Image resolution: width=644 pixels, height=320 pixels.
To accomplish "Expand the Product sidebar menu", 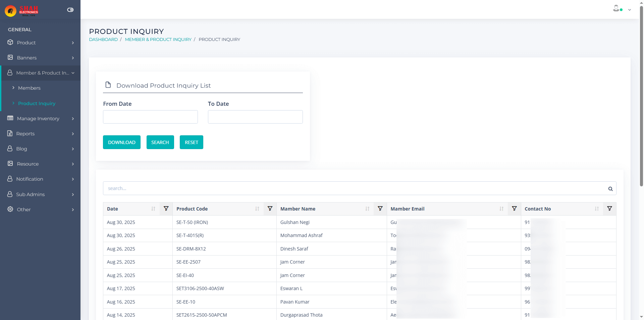I will 40,43.
